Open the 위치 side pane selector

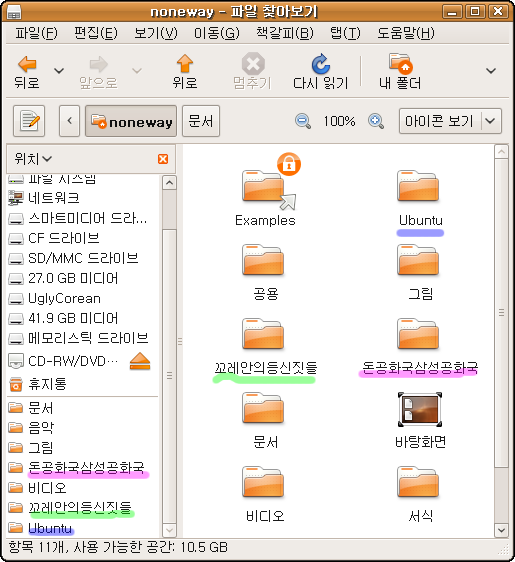(33, 158)
